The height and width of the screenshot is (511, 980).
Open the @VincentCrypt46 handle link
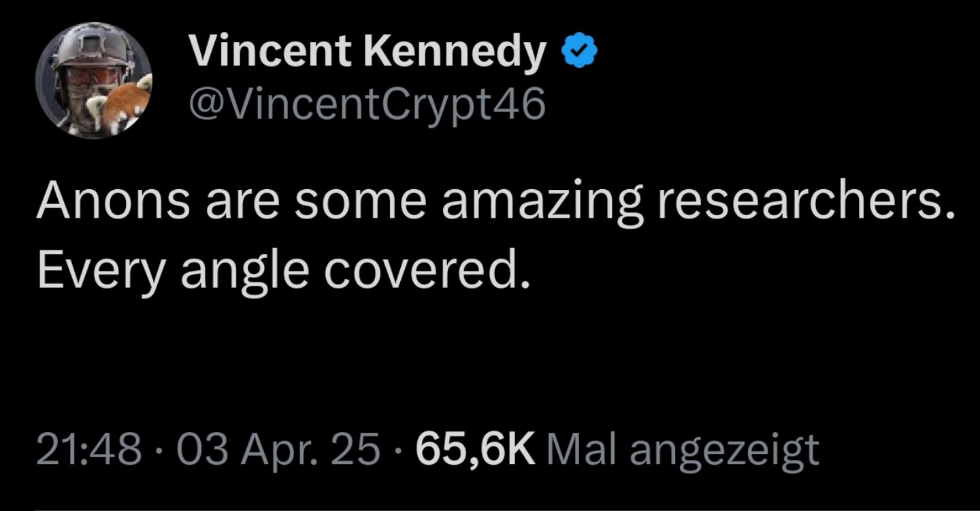coord(367,103)
